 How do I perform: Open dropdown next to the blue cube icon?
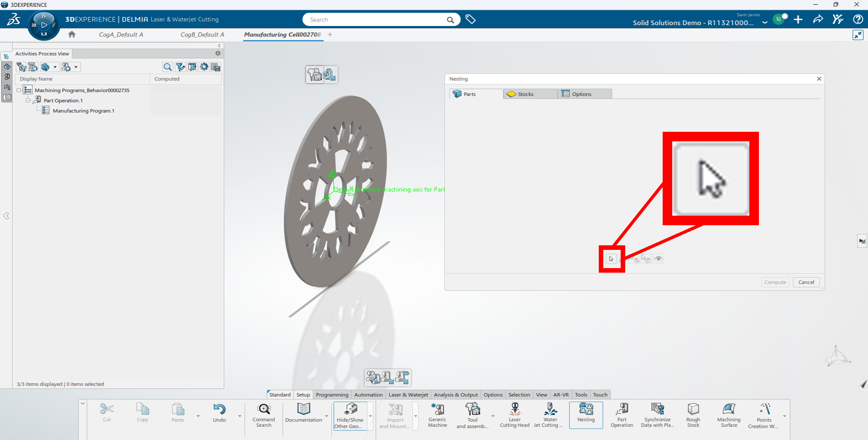tap(55, 67)
